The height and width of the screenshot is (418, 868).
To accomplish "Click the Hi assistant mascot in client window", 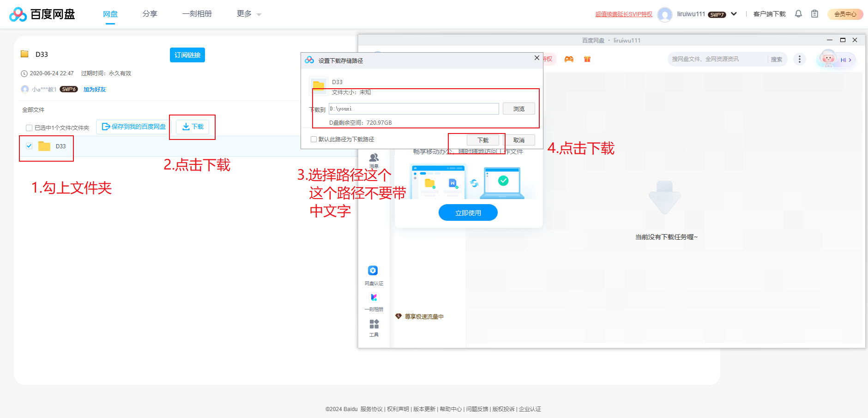I will tap(837, 59).
